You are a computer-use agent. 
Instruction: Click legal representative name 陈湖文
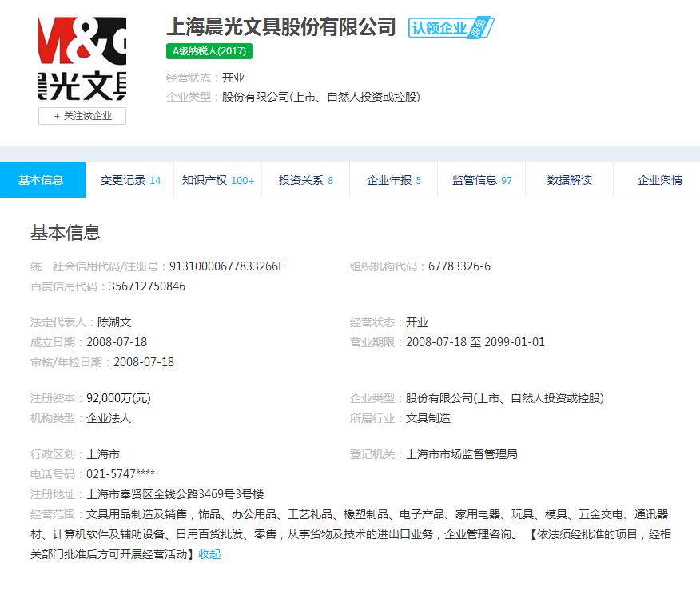point(114,322)
